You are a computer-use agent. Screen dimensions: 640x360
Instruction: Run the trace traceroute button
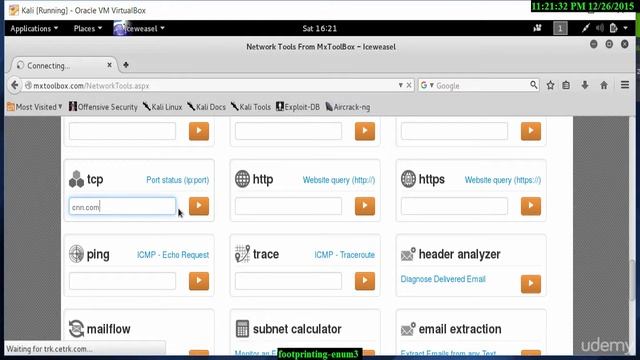point(365,281)
